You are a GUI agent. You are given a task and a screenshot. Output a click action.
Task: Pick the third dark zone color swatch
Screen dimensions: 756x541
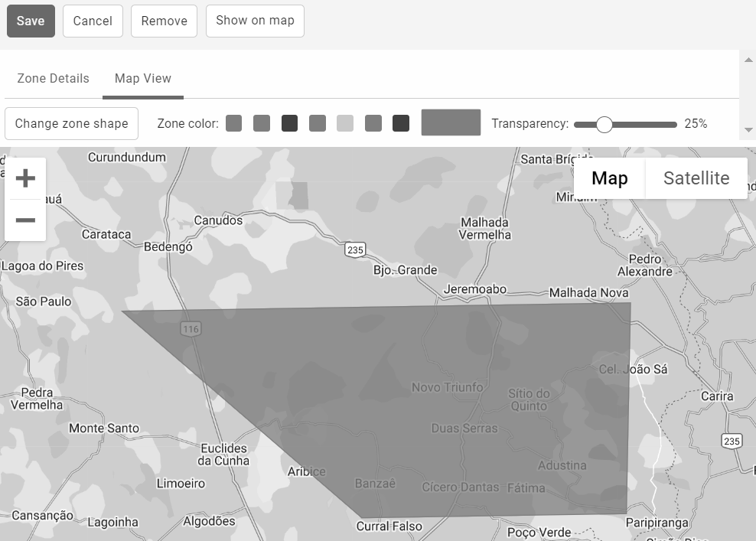pos(290,123)
